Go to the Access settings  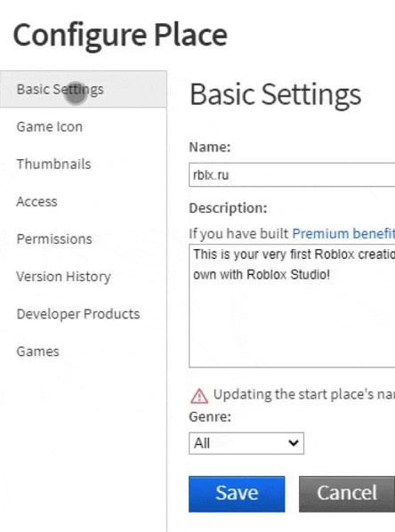click(x=36, y=202)
